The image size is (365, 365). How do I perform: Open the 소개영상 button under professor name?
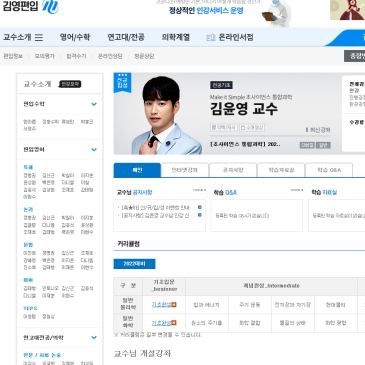click(252, 128)
